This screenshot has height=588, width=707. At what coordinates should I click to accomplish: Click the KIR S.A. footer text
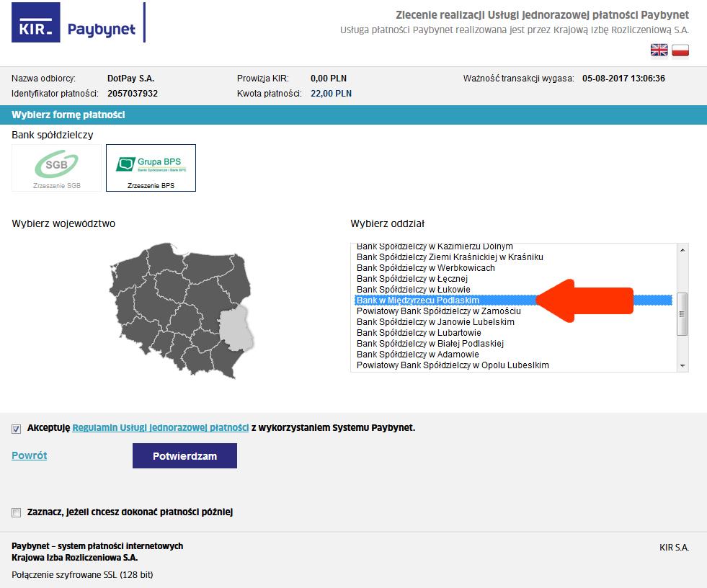pyautogui.click(x=674, y=548)
